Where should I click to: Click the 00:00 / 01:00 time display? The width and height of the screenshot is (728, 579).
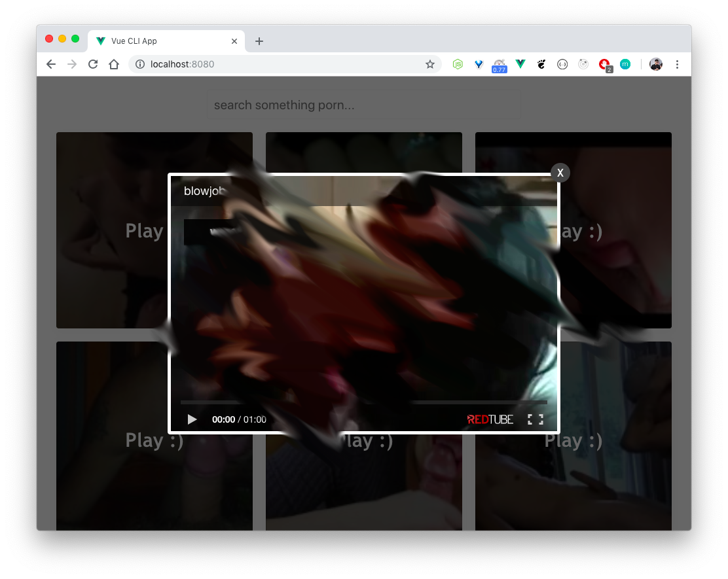tap(239, 419)
